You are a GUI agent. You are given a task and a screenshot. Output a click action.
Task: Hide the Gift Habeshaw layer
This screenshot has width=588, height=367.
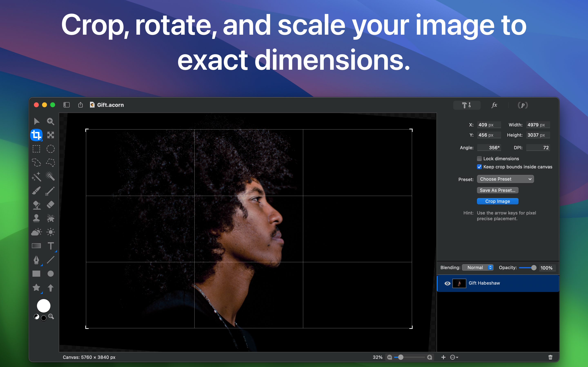pyautogui.click(x=447, y=283)
